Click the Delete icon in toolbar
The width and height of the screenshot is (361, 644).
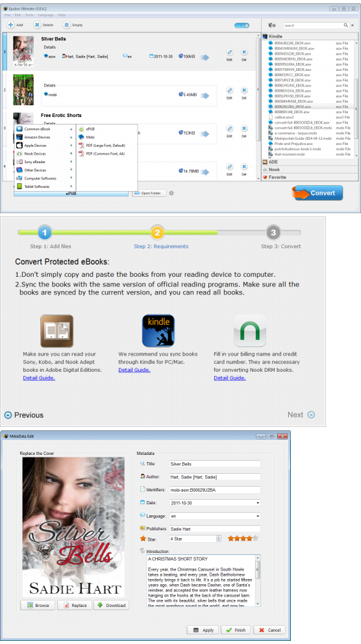pyautogui.click(x=37, y=25)
